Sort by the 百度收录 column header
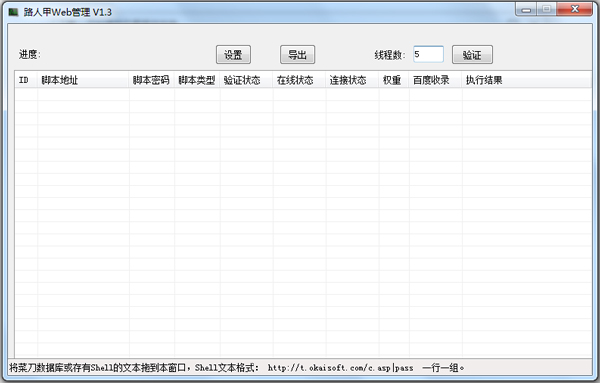Screen dimensions: 600x383 [x=435, y=80]
